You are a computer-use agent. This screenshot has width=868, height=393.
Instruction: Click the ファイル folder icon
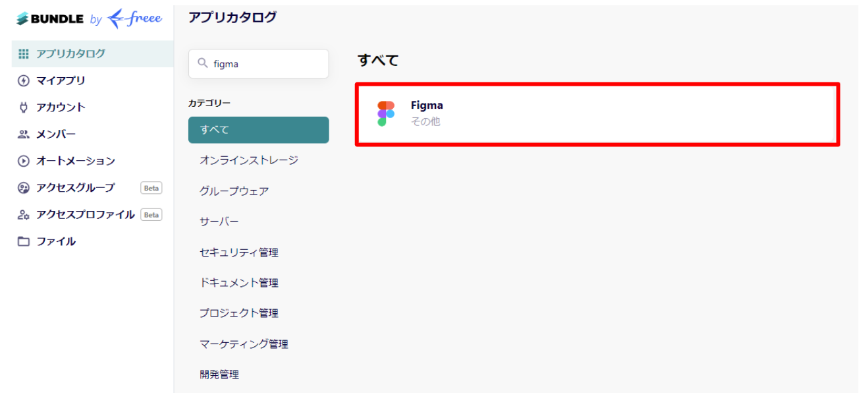pyautogui.click(x=24, y=241)
